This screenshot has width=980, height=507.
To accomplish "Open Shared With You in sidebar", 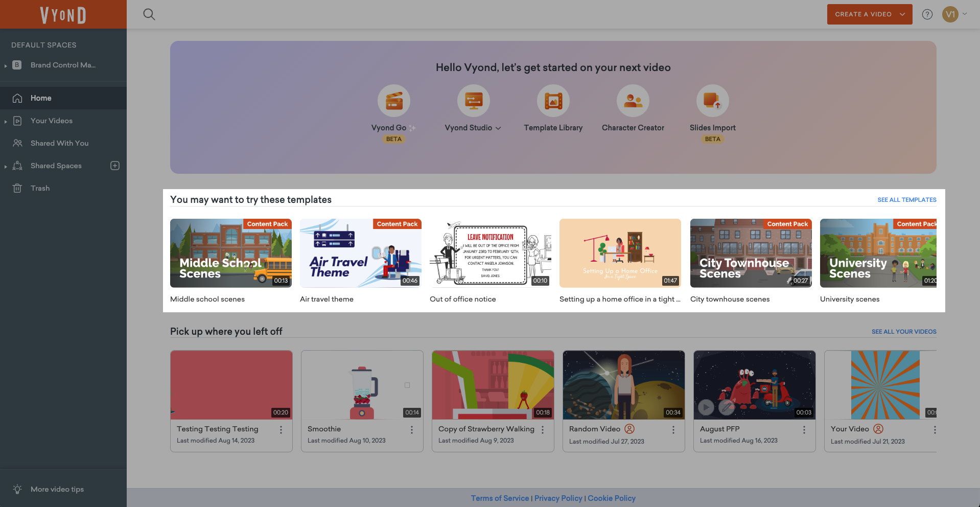I will (x=63, y=143).
